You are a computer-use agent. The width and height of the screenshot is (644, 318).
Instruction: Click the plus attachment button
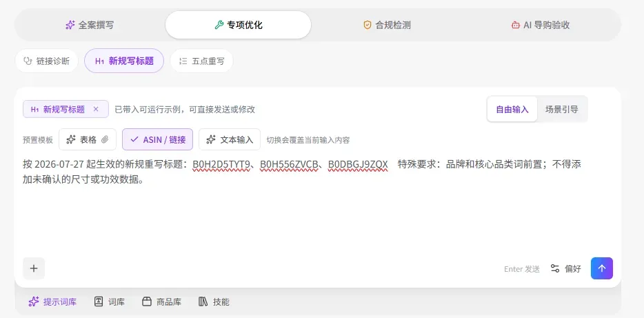(34, 268)
